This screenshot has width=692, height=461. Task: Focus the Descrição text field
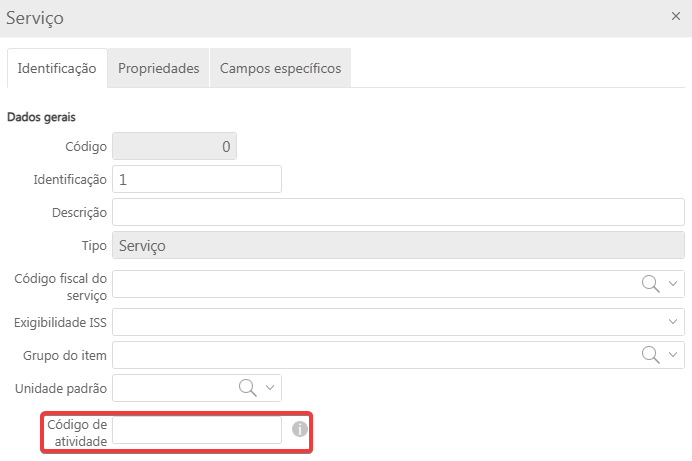(x=398, y=213)
